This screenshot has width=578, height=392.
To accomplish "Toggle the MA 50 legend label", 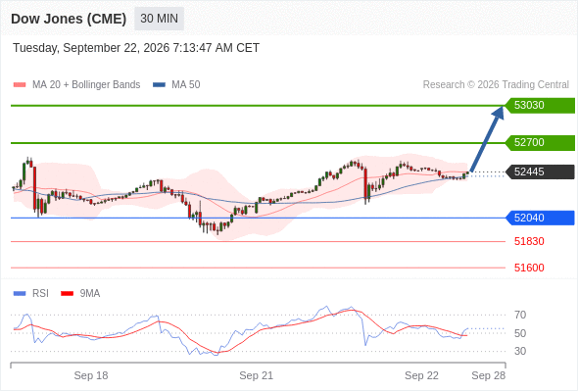I will click(x=186, y=85).
